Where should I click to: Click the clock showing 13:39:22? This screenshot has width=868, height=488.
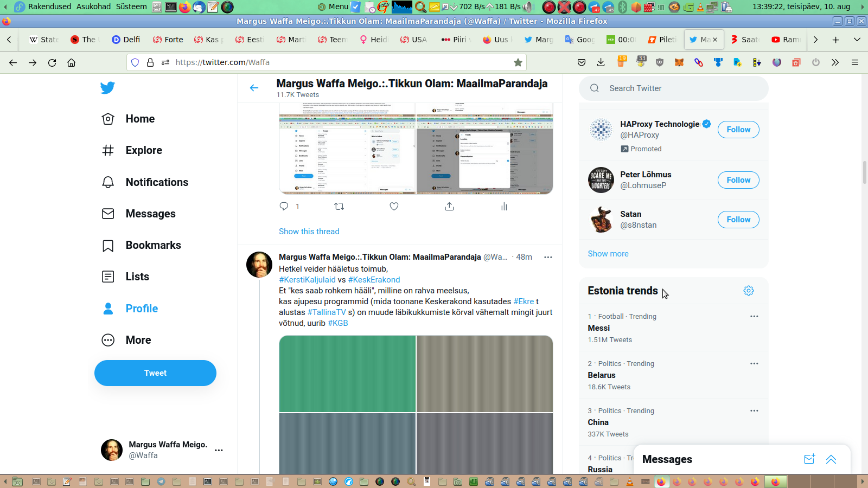801,7
